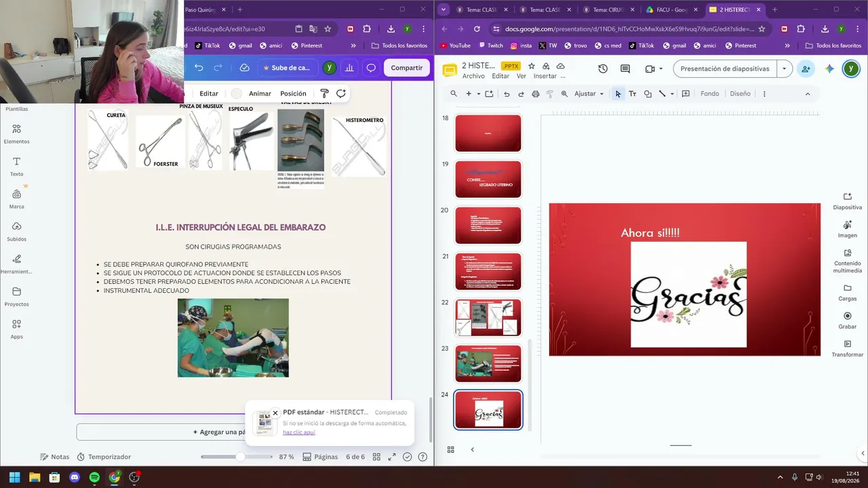The height and width of the screenshot is (488, 868).
Task: Open Ver menu in Google Slides
Action: coord(521,76)
